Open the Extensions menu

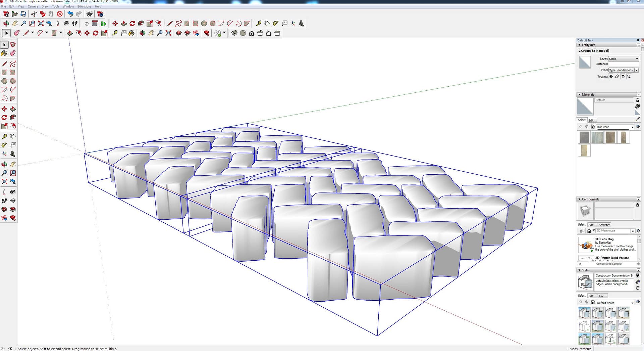click(84, 6)
